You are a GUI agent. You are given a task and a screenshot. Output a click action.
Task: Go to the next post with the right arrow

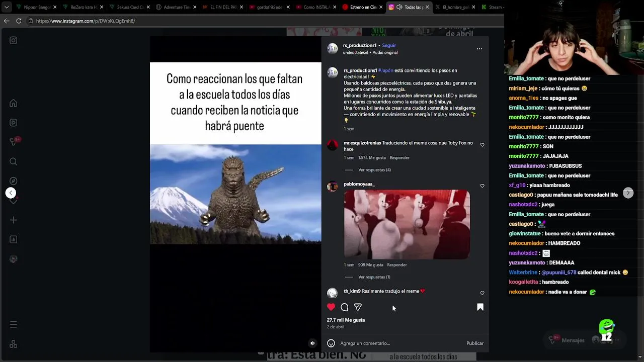(628, 193)
